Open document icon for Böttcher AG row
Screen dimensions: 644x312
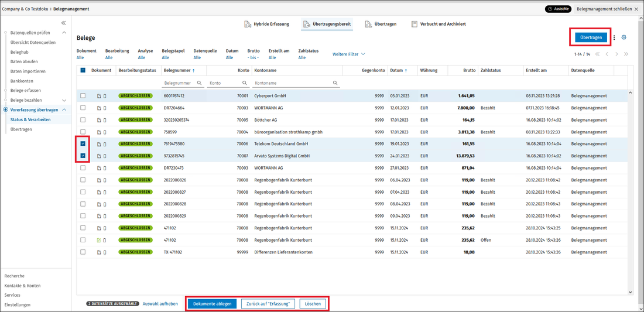[99, 120]
